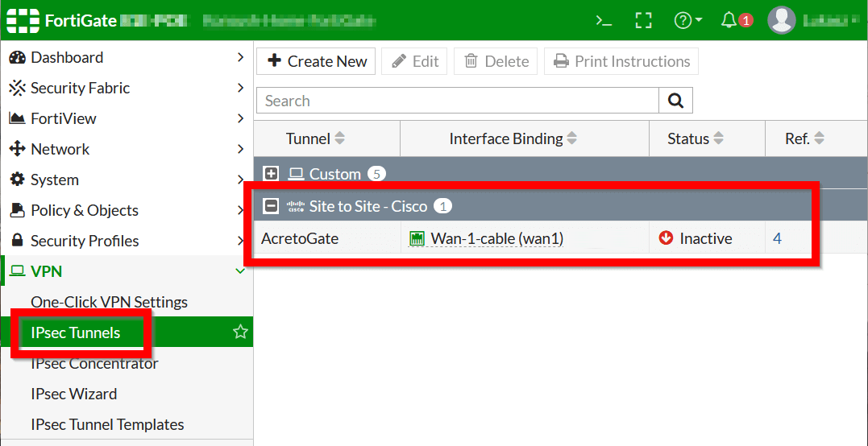Viewport: 868px width, 446px height.
Task: Click the Delete button
Action: click(x=496, y=61)
